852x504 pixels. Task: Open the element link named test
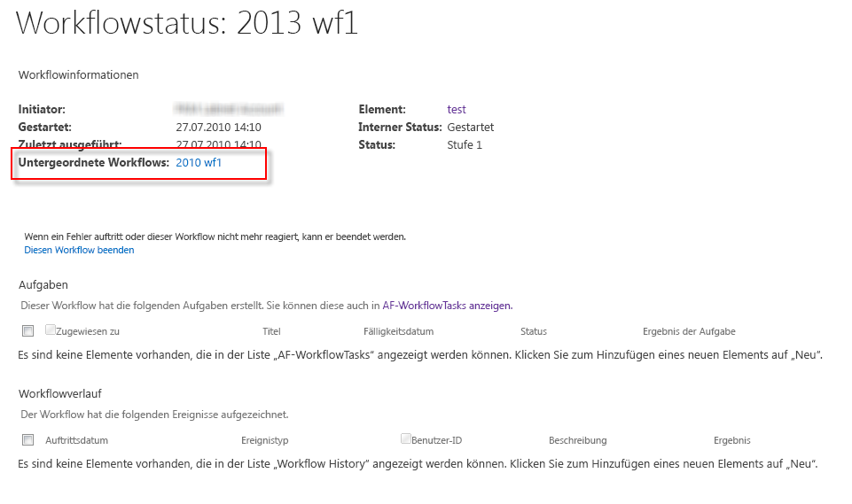(457, 109)
